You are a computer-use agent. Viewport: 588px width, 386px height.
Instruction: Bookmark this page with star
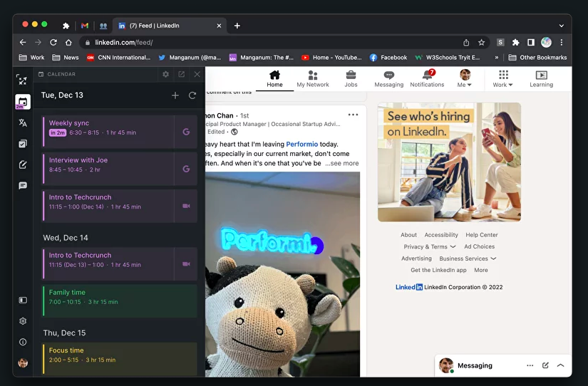pyautogui.click(x=482, y=42)
